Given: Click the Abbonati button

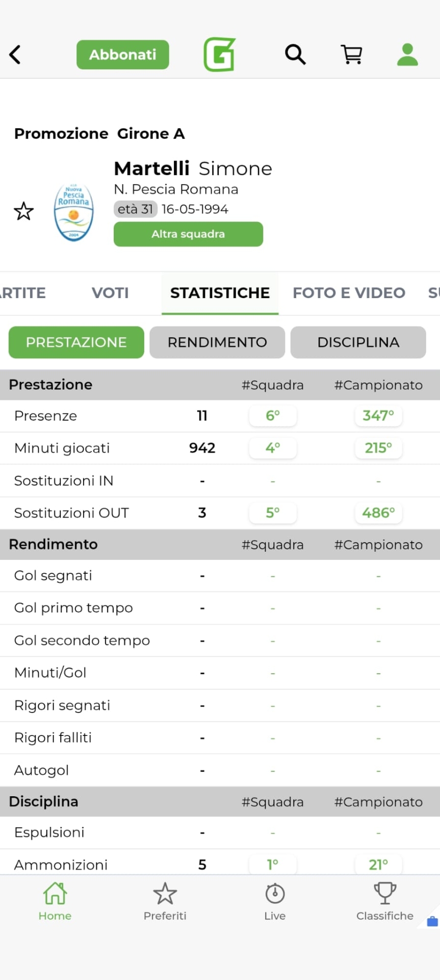Looking at the screenshot, I should [123, 55].
